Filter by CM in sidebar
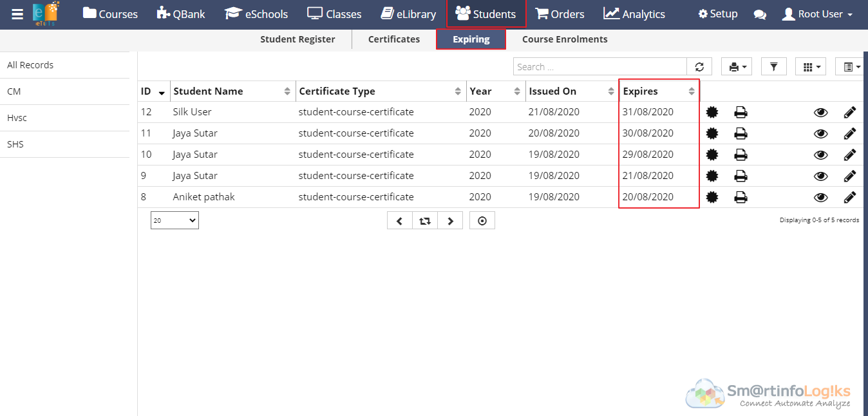This screenshot has height=416, width=868. pos(64,91)
